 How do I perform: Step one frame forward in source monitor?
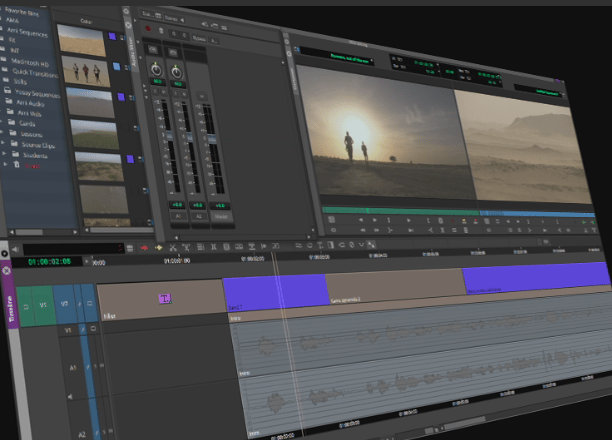click(375, 220)
